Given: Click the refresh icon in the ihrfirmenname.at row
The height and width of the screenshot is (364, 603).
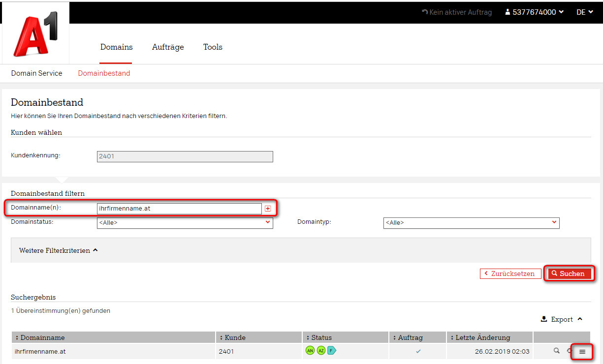Looking at the screenshot, I should click(x=569, y=351).
